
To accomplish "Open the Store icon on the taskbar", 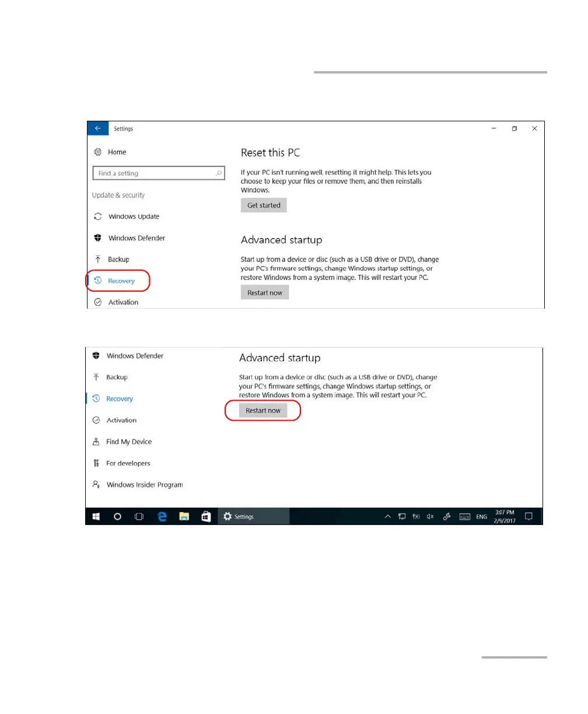I will click(205, 516).
